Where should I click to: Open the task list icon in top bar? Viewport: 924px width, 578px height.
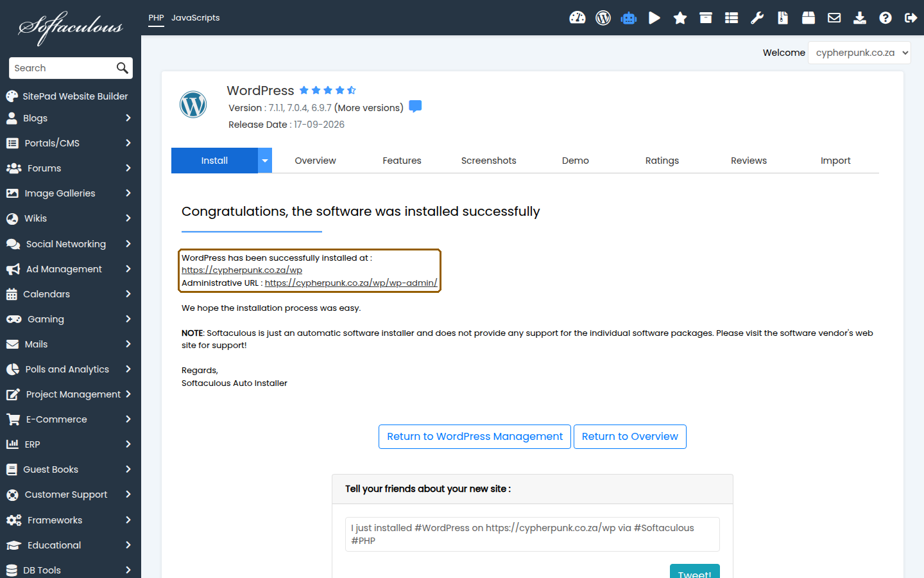point(732,18)
